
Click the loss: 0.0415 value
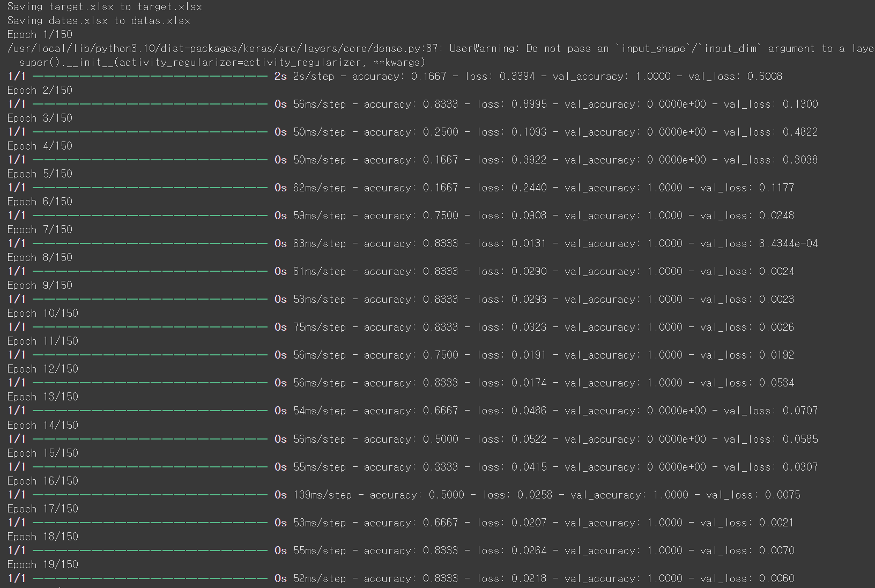(512, 467)
